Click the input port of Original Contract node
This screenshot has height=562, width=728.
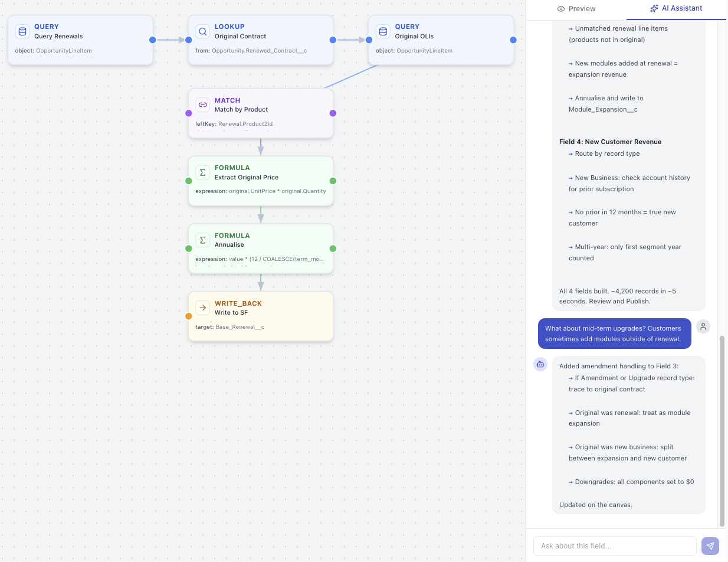189,40
